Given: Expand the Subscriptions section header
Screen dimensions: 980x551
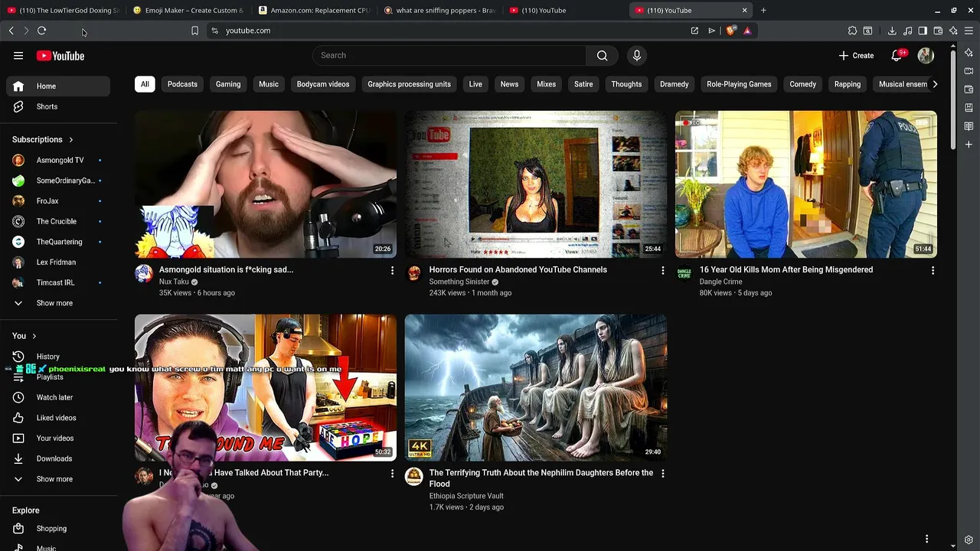Looking at the screenshot, I should click(x=43, y=140).
